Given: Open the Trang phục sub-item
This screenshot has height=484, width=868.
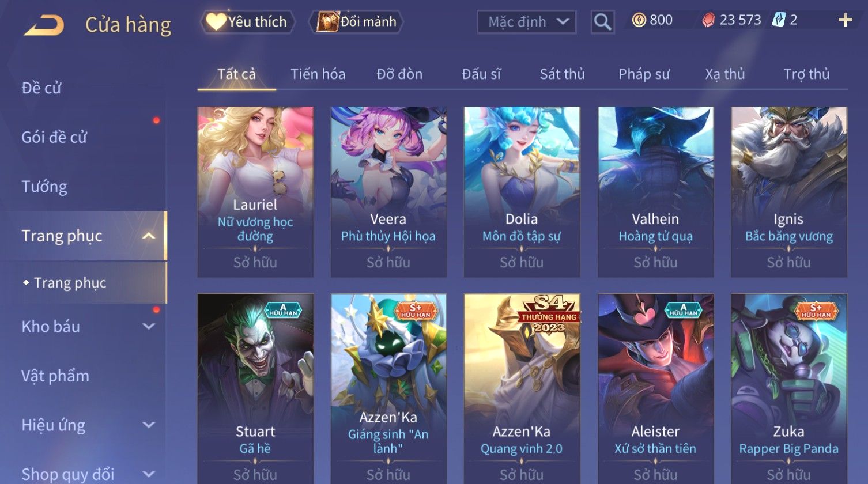Looking at the screenshot, I should click(70, 283).
